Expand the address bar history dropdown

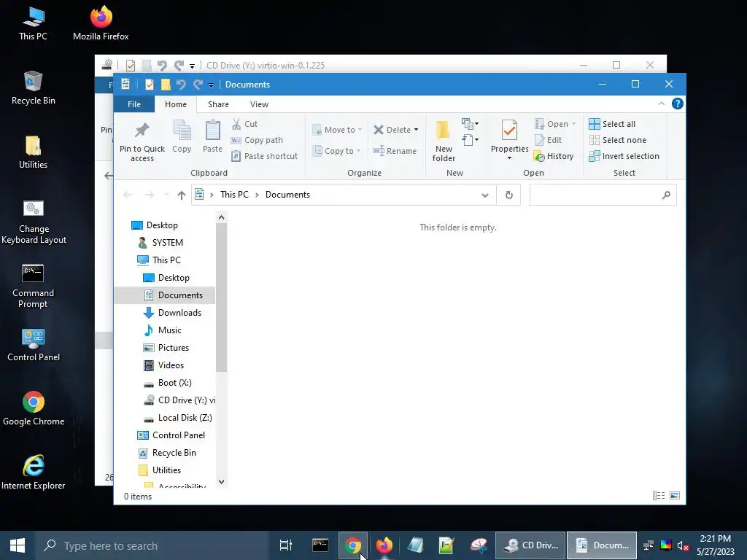pos(484,195)
